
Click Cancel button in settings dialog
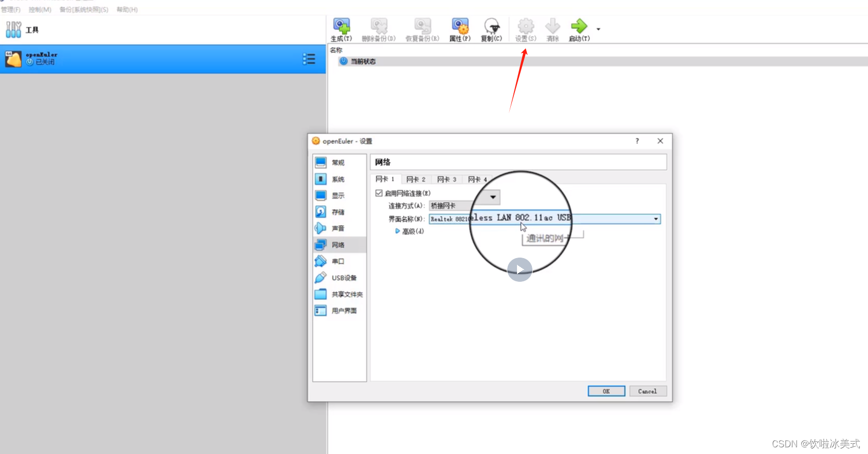click(648, 391)
